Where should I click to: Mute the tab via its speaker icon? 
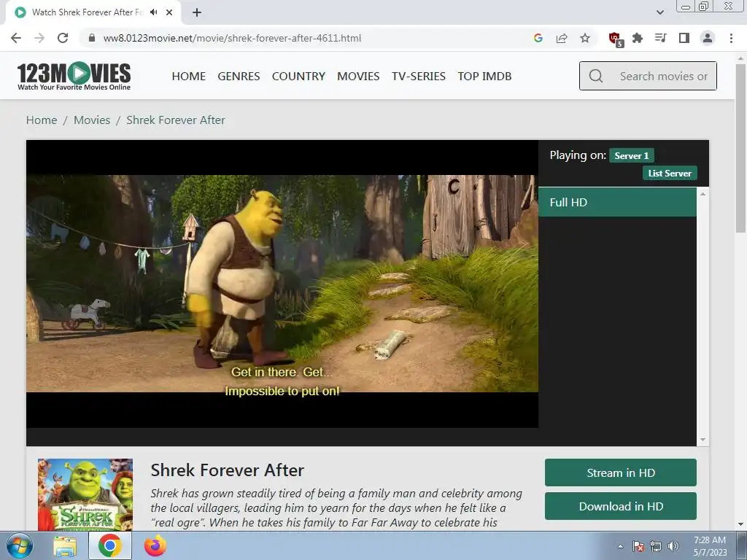click(x=153, y=12)
